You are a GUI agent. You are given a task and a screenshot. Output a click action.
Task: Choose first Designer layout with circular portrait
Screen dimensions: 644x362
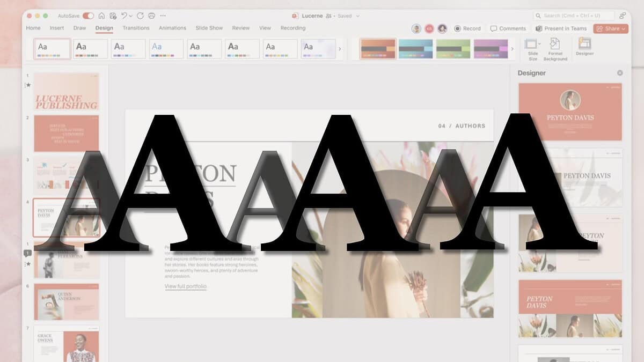tap(570, 112)
